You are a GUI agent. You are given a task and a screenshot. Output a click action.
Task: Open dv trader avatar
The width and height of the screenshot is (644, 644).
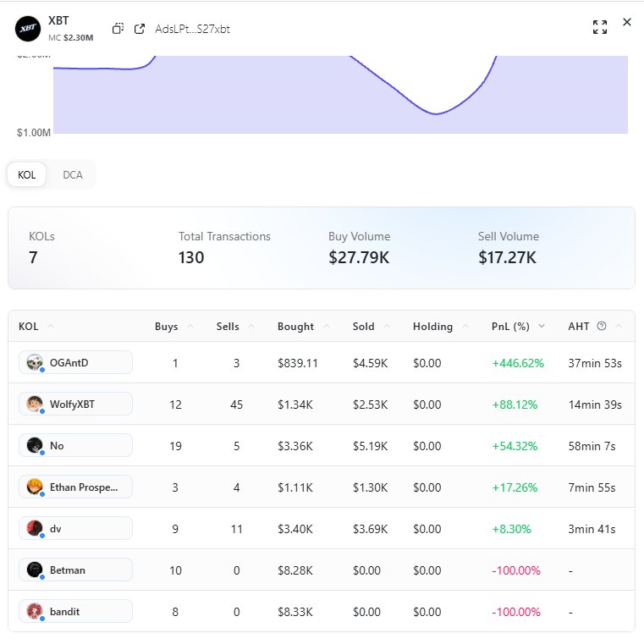click(x=35, y=529)
